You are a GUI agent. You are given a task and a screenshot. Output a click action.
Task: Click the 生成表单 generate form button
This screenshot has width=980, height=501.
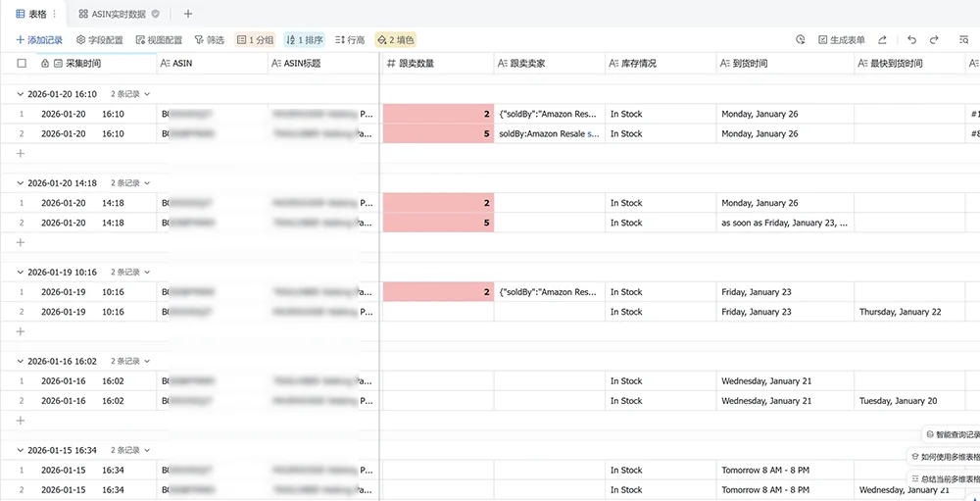point(842,40)
